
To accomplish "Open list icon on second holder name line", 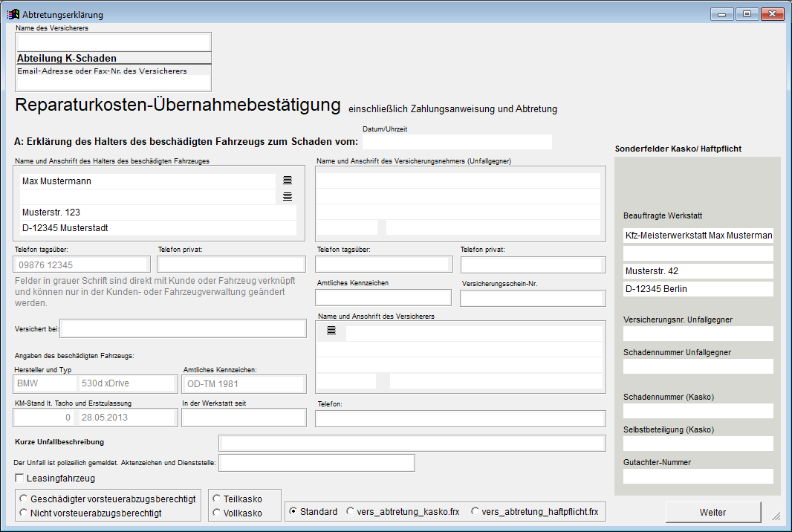I will (x=288, y=197).
